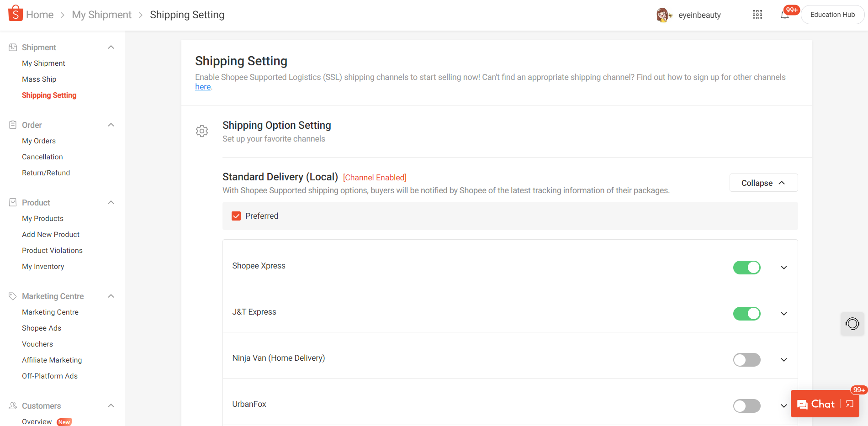Expand the UrbanFox details chevron
Viewport: 868px width, 426px height.
783,405
